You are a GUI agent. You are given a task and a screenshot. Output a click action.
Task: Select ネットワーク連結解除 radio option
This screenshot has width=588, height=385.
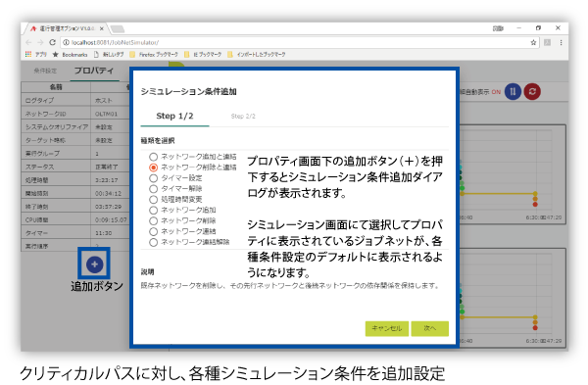pos(153,242)
